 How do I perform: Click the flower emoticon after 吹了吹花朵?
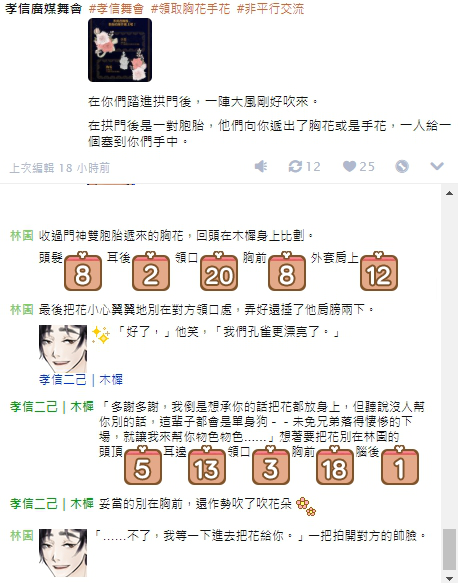(x=306, y=506)
